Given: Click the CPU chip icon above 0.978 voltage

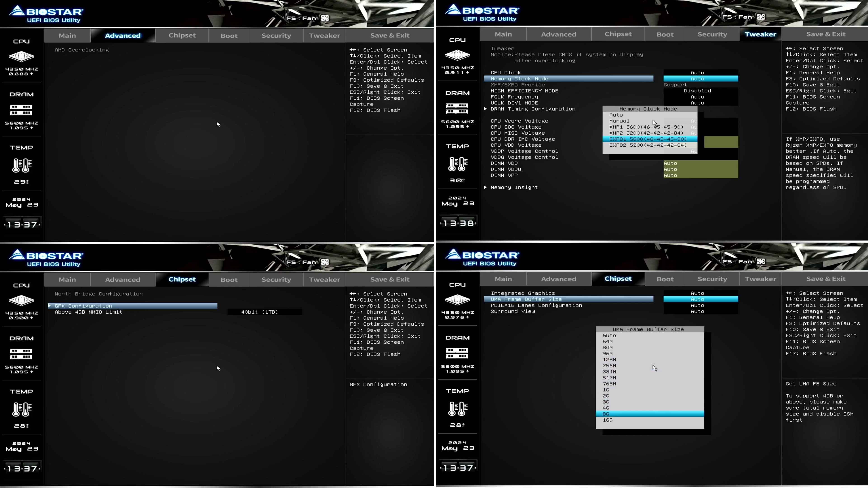Looking at the screenshot, I should coord(457,299).
